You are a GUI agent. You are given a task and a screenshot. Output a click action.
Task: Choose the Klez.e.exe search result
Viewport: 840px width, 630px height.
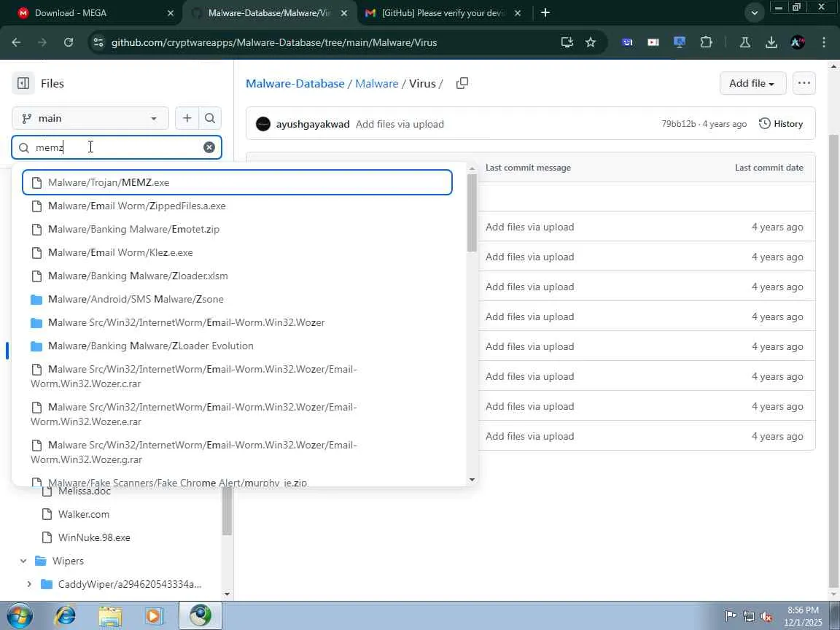[x=237, y=252]
